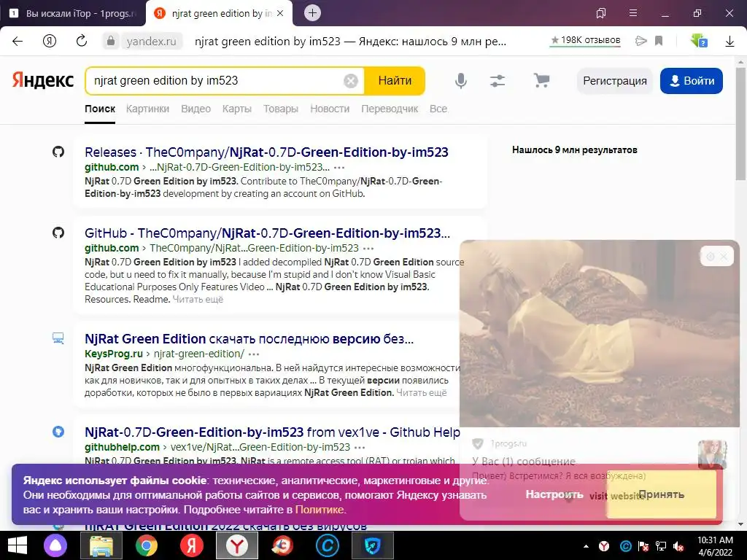Select the Картинки search tab

(147, 109)
